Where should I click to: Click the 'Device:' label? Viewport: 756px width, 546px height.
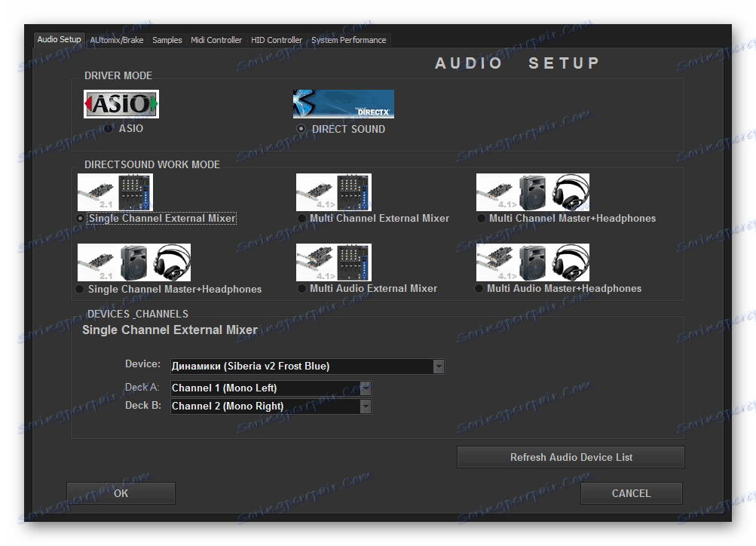click(142, 363)
